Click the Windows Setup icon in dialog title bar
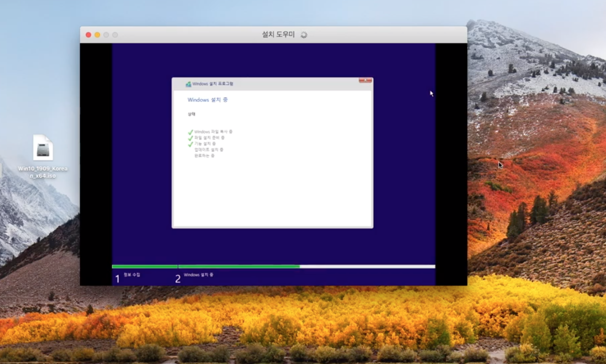 coord(188,84)
